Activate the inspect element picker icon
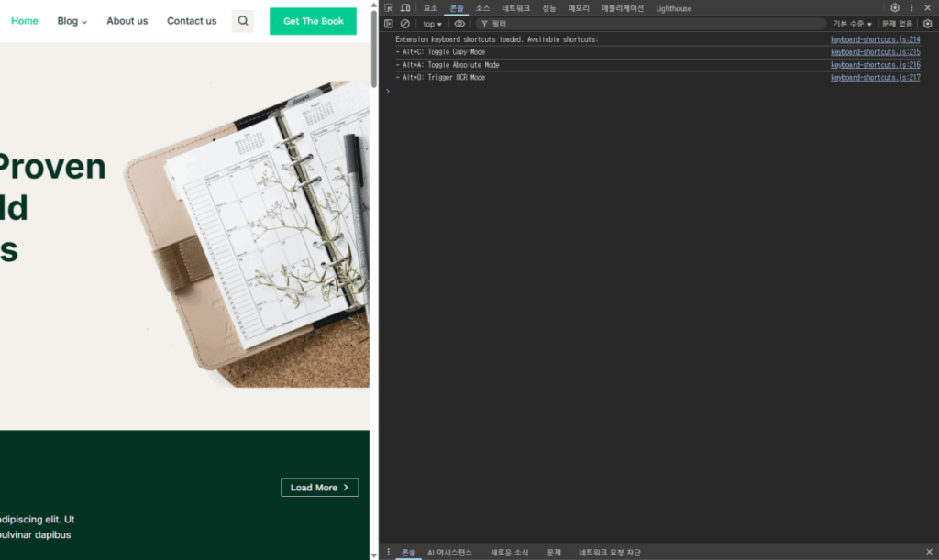 click(x=389, y=8)
